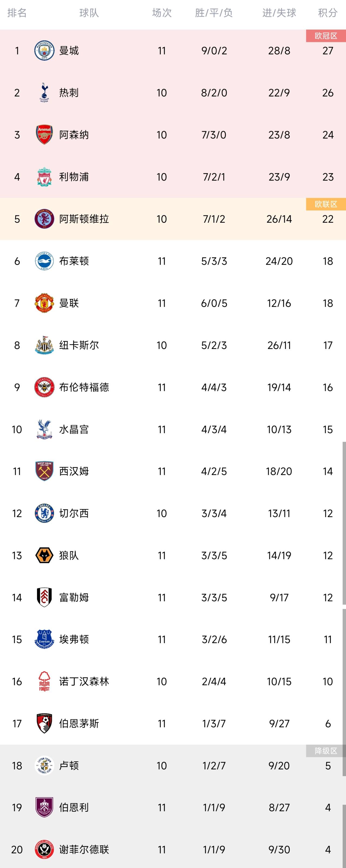Tap the 胜/平/负 column header
The height and width of the screenshot is (868, 346).
tap(214, 13)
